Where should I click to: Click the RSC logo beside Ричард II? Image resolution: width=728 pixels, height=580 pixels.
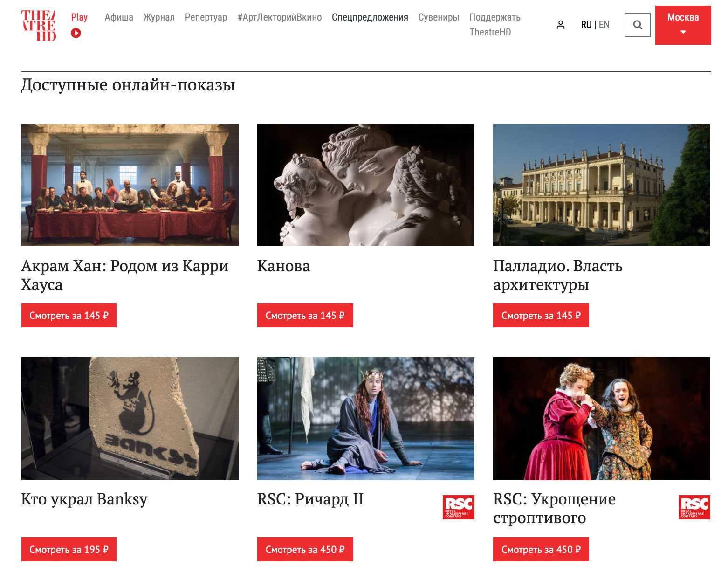tap(459, 507)
